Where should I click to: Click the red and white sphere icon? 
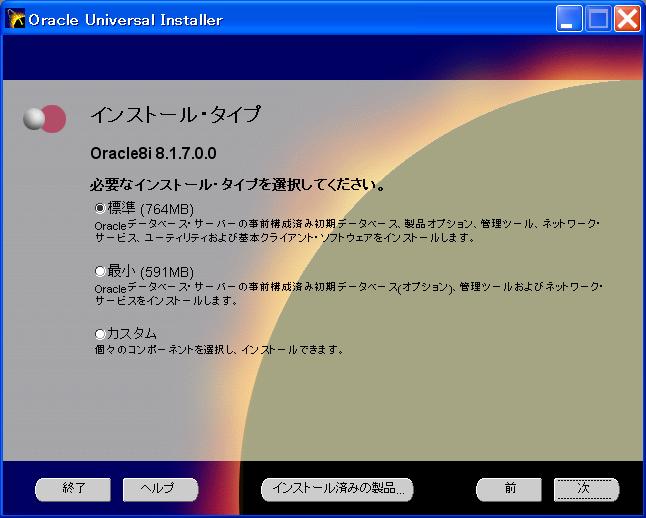pos(44,119)
